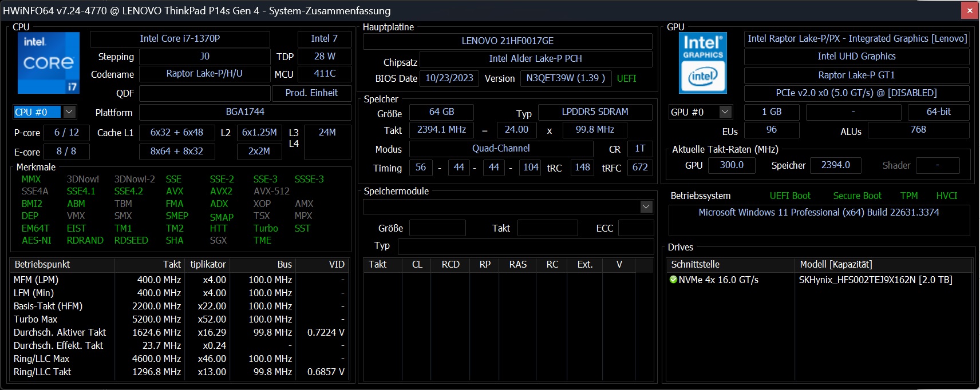Click the Prod. Einheit field
980x390 pixels.
tap(311, 93)
